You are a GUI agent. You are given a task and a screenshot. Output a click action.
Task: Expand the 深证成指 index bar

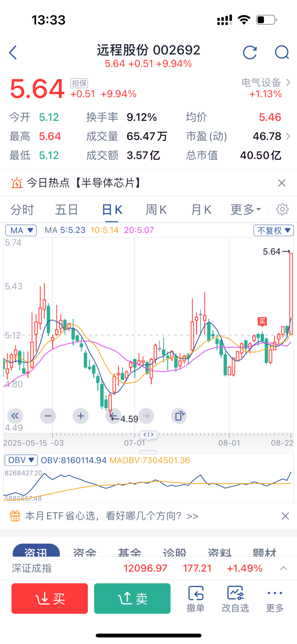pyautogui.click(x=283, y=568)
